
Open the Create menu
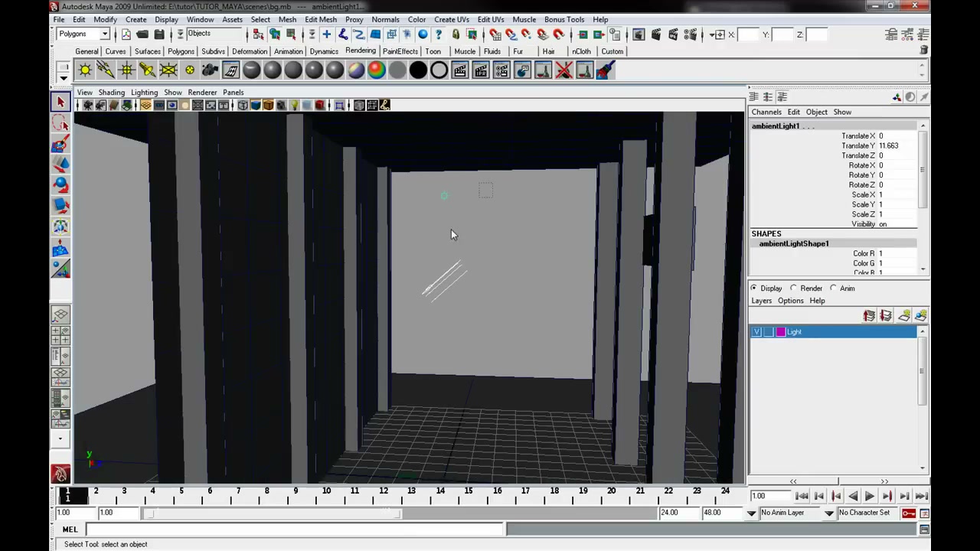point(136,19)
